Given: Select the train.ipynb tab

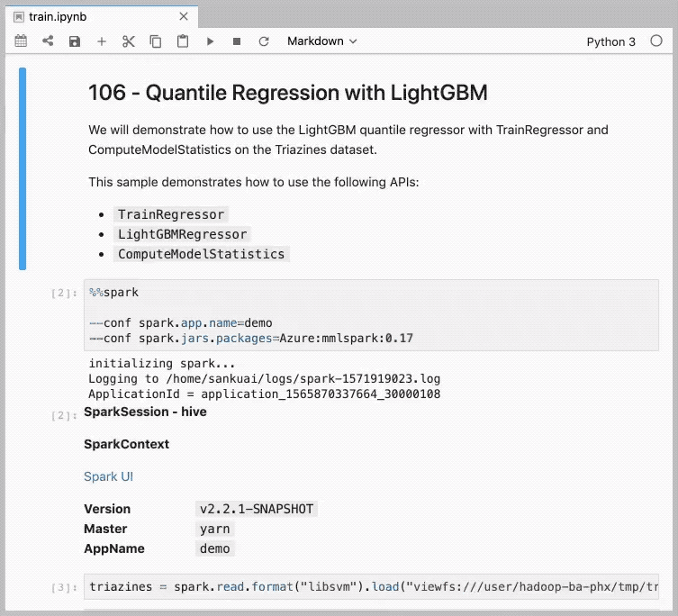Looking at the screenshot, I should point(102,17).
